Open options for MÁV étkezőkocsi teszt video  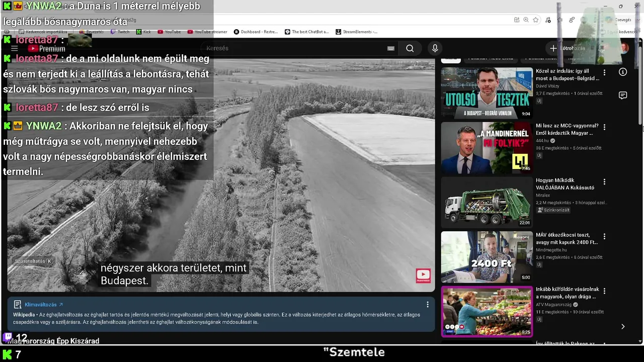tap(604, 236)
